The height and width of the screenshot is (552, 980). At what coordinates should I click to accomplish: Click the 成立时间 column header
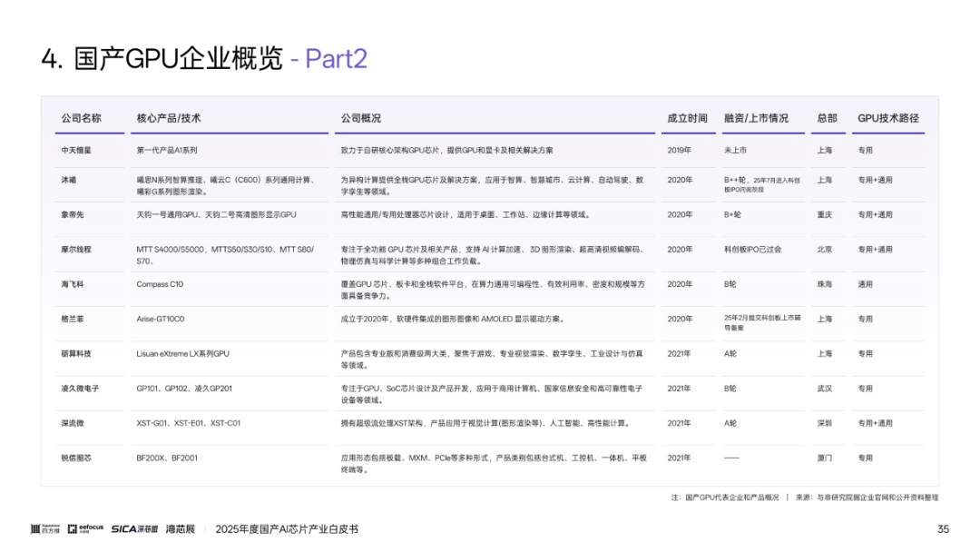(688, 118)
